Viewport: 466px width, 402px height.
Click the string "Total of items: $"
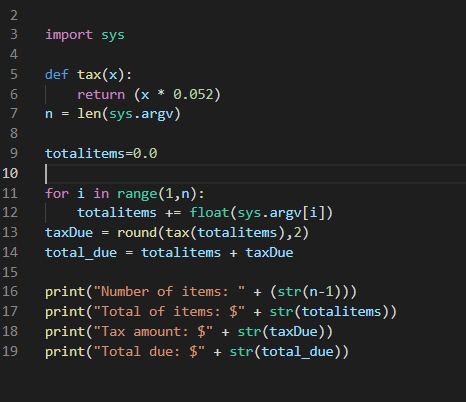[169, 312]
